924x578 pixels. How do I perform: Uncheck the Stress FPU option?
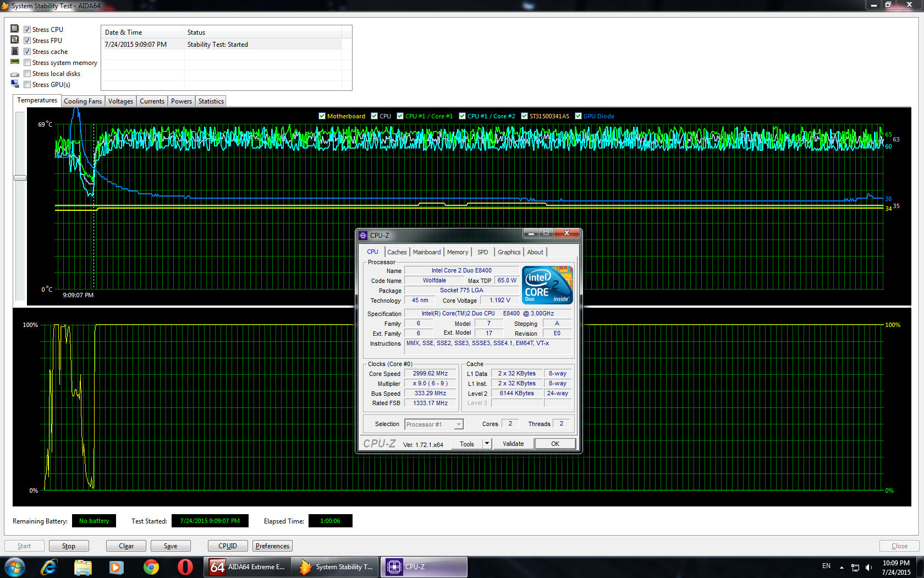pos(28,41)
